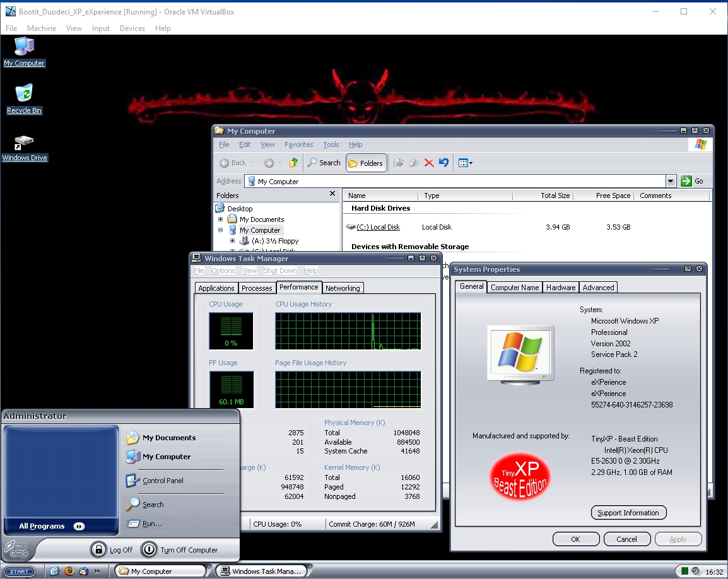This screenshot has width=728, height=579.
Task: Expand All Programs in Start menu
Action: [x=52, y=526]
